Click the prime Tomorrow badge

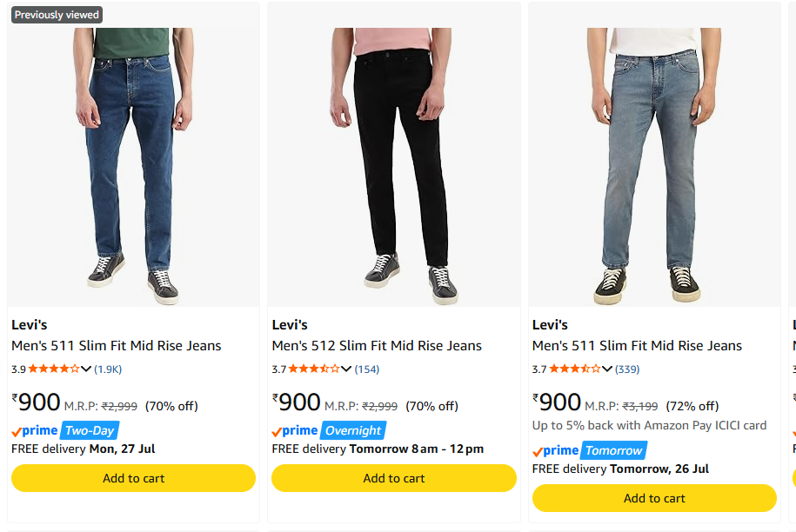(590, 450)
